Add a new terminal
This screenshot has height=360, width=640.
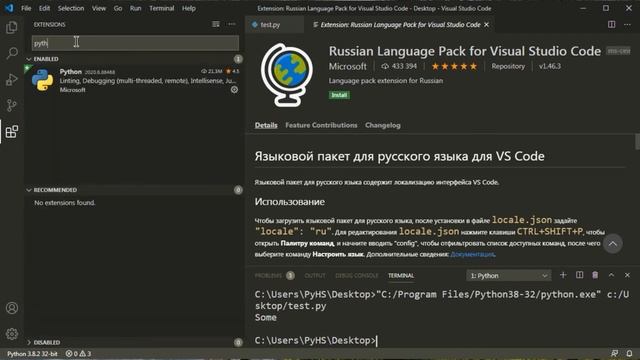(563, 275)
